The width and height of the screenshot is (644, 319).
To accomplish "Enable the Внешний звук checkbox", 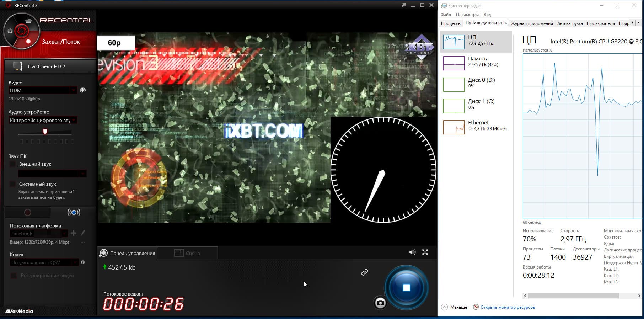I will click(x=12, y=164).
